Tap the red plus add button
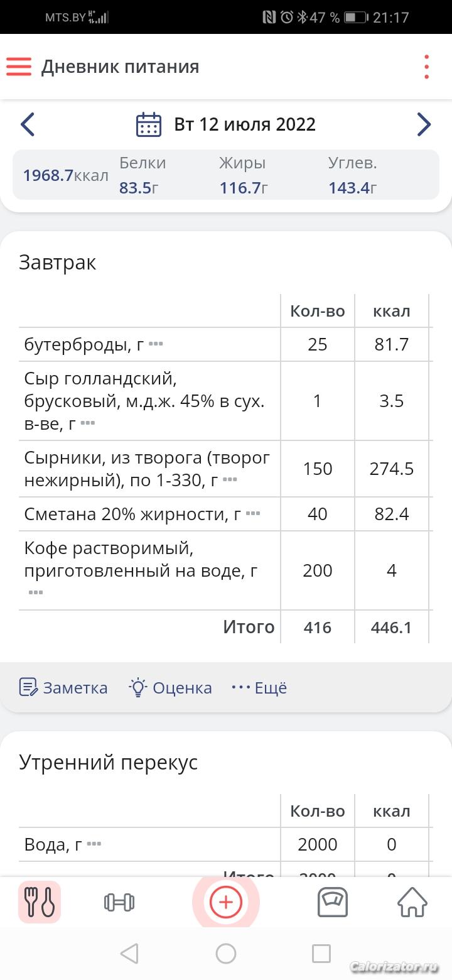The width and height of the screenshot is (452, 980). pos(226,903)
